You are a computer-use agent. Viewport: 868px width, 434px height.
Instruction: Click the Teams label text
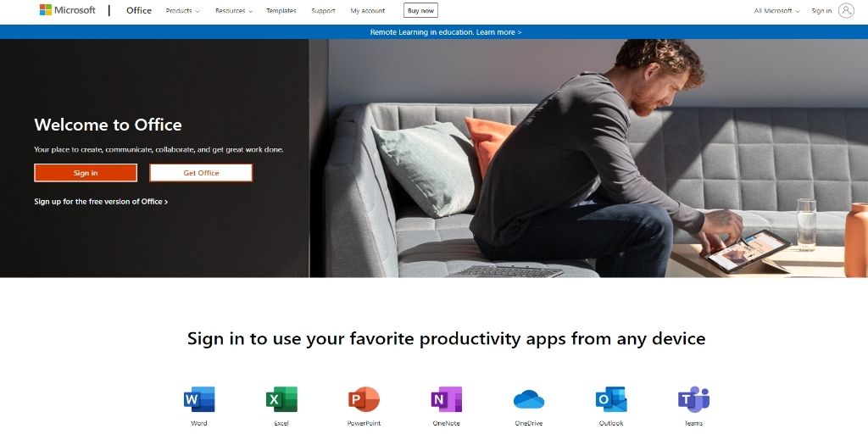[693, 424]
